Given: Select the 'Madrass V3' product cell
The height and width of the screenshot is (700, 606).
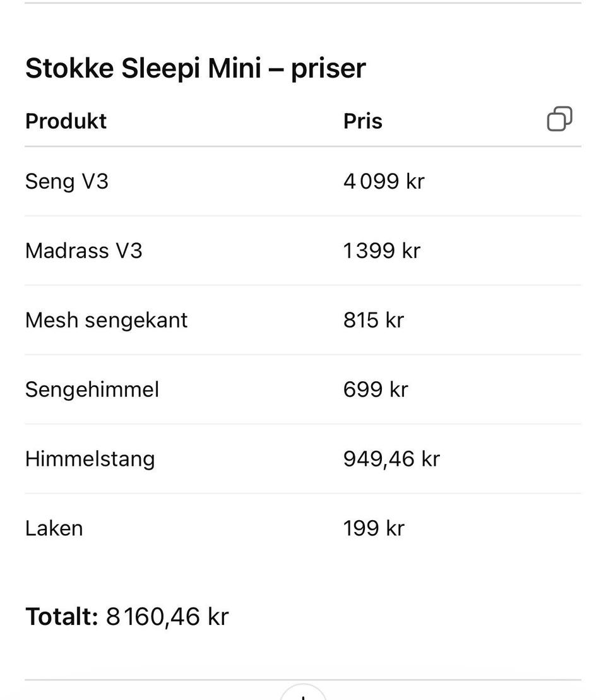Looking at the screenshot, I should click(x=84, y=251).
